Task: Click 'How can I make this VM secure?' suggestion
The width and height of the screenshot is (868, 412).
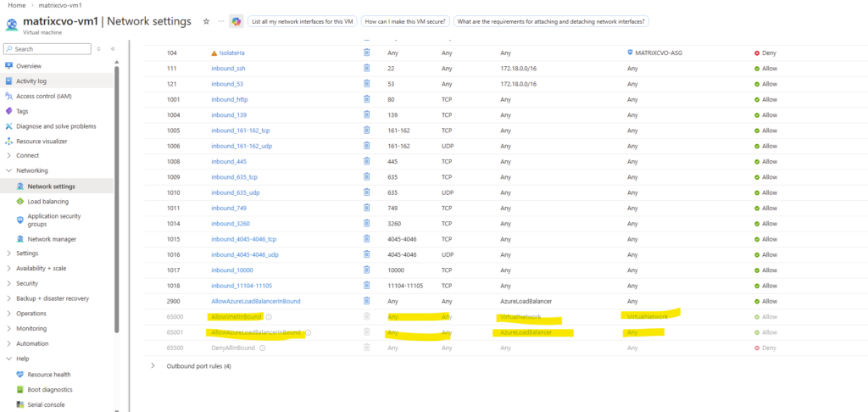Action: 406,21
